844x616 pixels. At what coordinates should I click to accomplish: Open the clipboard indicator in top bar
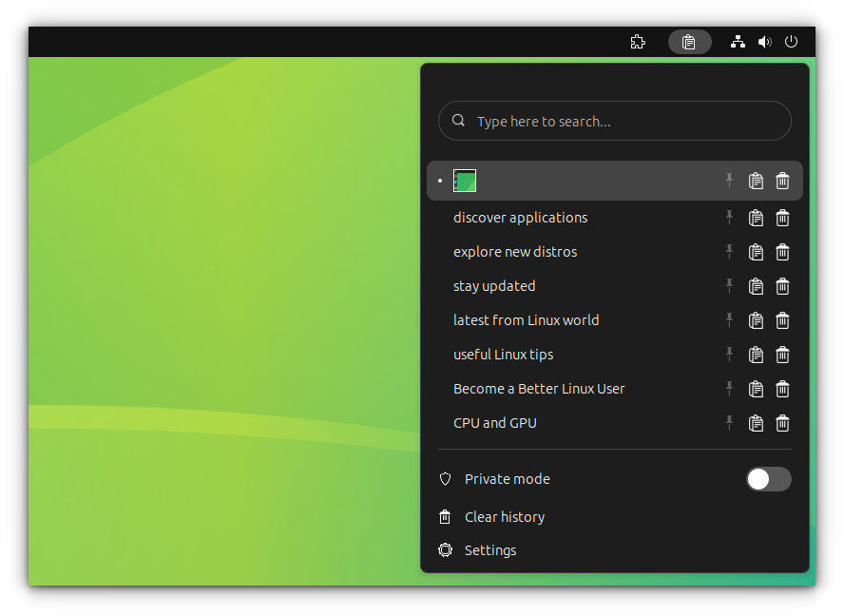pyautogui.click(x=689, y=42)
